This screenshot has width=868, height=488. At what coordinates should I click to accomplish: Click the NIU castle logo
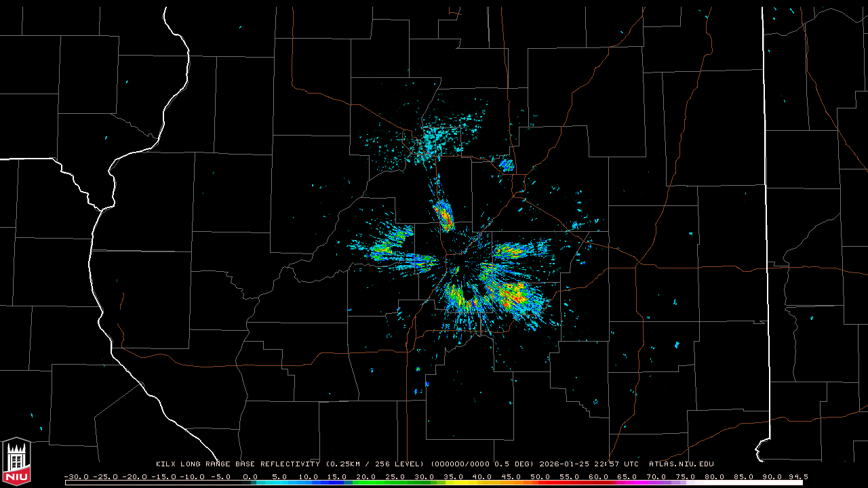(16, 462)
